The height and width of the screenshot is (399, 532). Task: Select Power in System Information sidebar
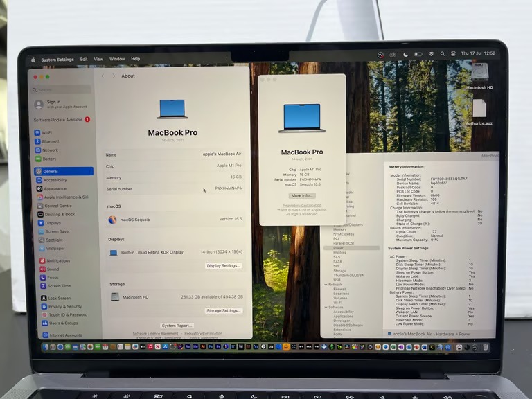(x=351, y=248)
